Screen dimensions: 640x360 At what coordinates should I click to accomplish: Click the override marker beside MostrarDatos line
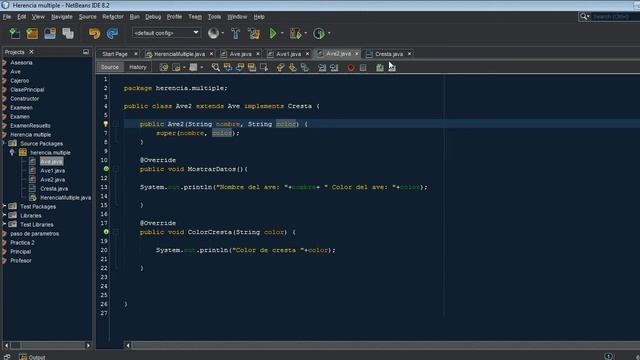click(x=106, y=169)
